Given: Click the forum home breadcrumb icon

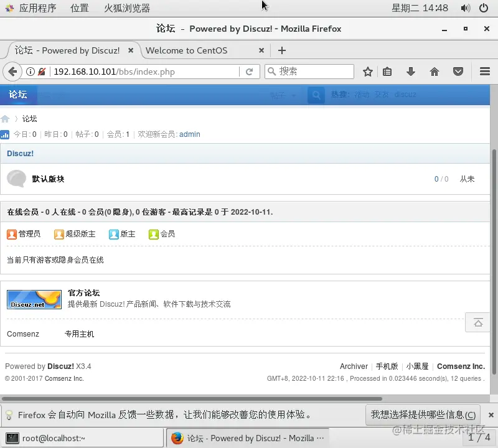Looking at the screenshot, I should [x=5, y=119].
